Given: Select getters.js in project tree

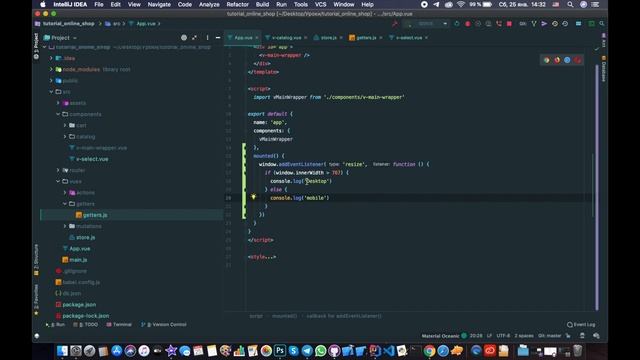Looking at the screenshot, I should (95, 215).
